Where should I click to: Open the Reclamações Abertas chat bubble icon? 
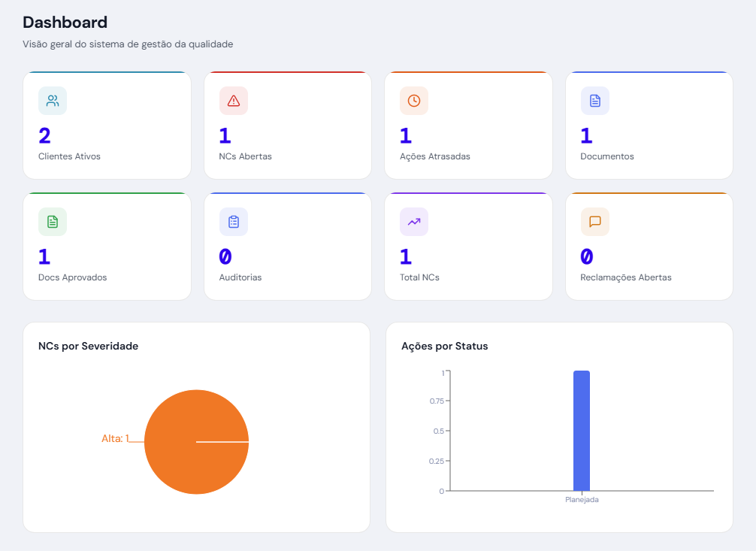point(594,221)
